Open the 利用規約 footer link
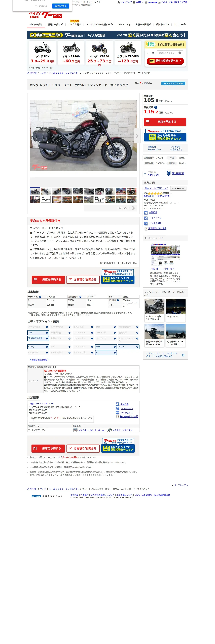Viewport: 215px width, 644px height. point(84,495)
